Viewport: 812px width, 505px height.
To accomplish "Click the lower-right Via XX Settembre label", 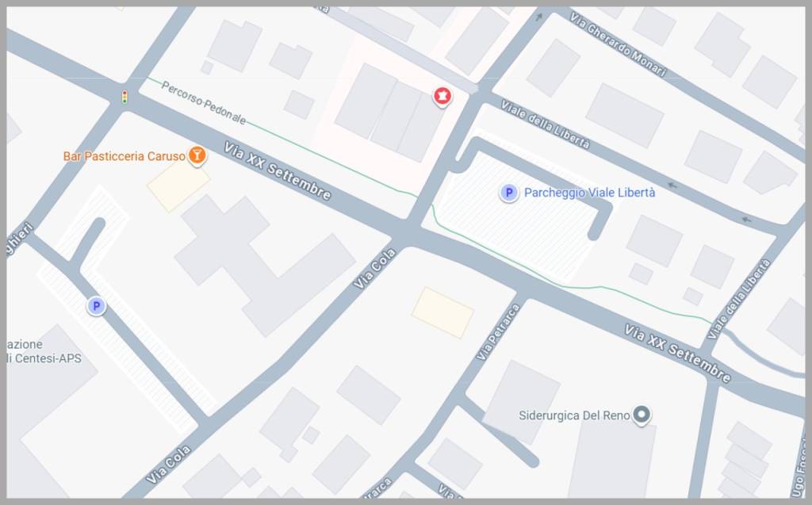I will coord(677,354).
